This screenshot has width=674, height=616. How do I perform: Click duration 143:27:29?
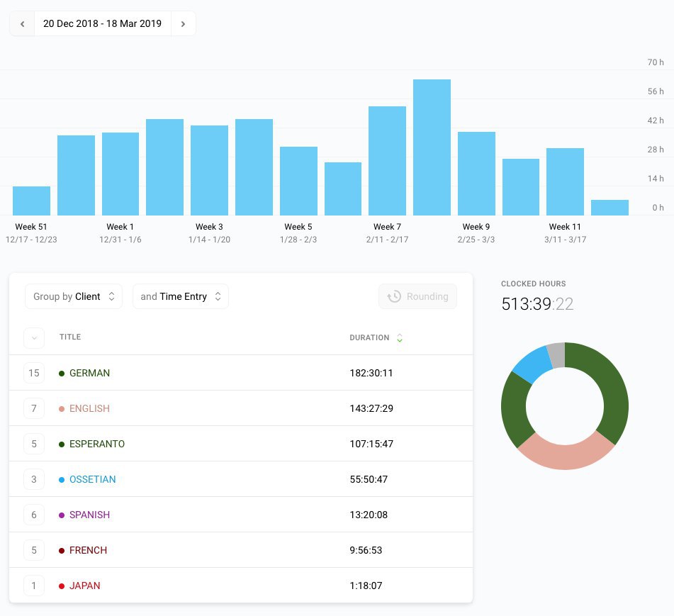coord(371,408)
